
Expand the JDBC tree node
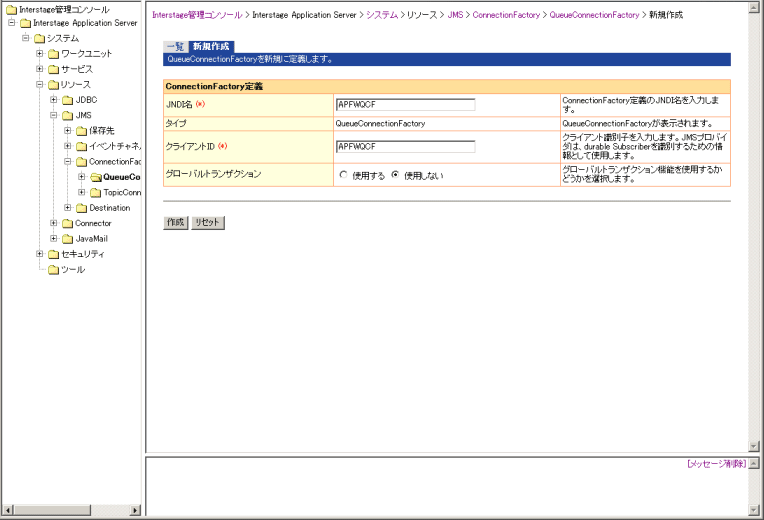point(54,100)
